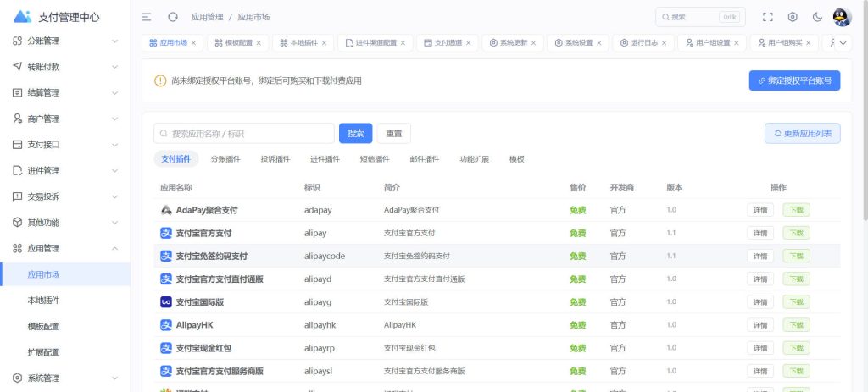Switch to the 短信插件 category tab
The width and height of the screenshot is (868, 392).
click(x=375, y=159)
